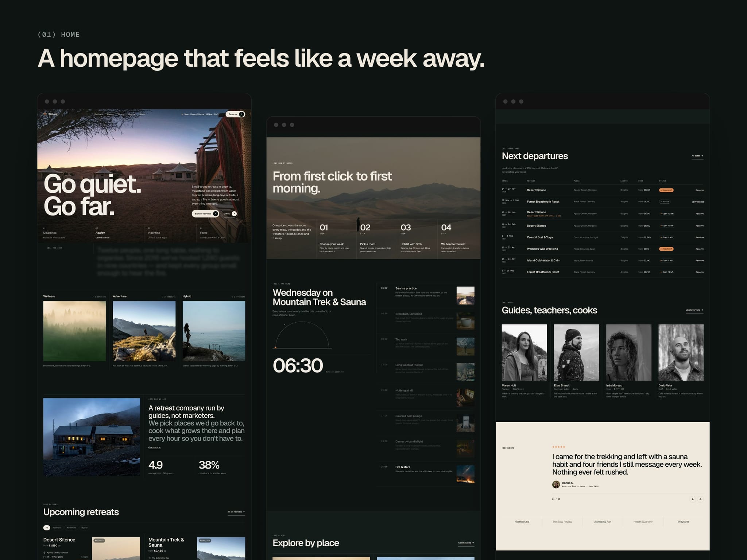
Task: Click Reserve for 14–19 Nov Desert Silence
Action: tap(699, 190)
